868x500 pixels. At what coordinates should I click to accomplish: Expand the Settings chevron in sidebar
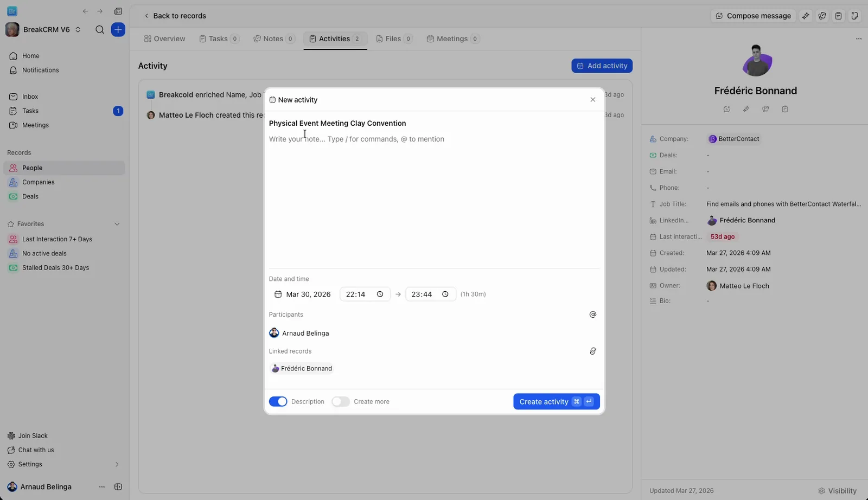pyautogui.click(x=117, y=464)
